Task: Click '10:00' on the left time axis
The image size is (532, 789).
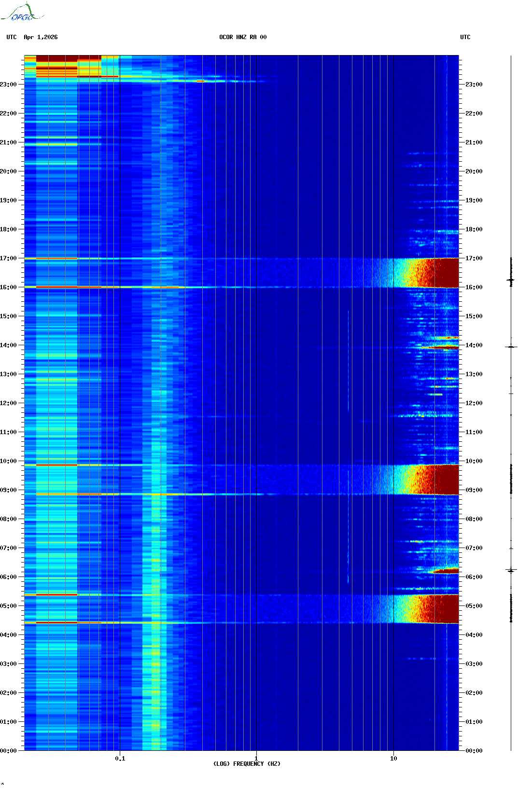Action: click(8, 461)
